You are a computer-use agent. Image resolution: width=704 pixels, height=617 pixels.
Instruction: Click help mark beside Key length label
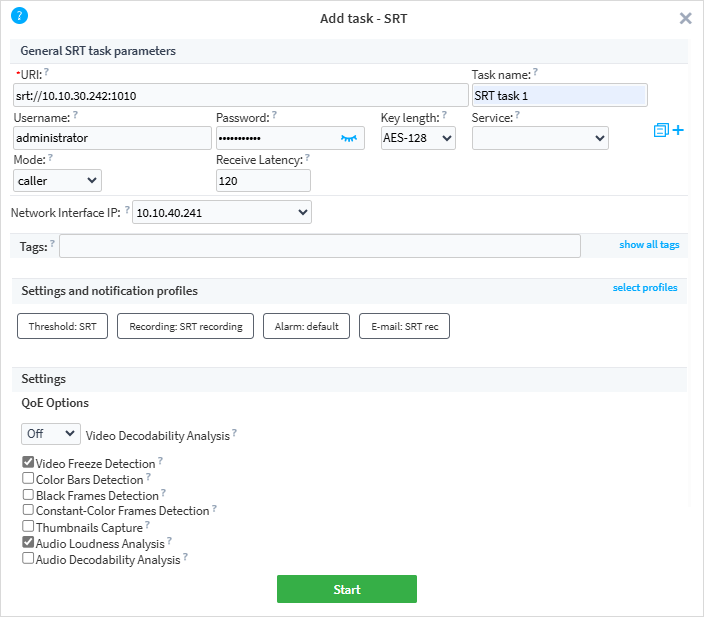point(444,116)
